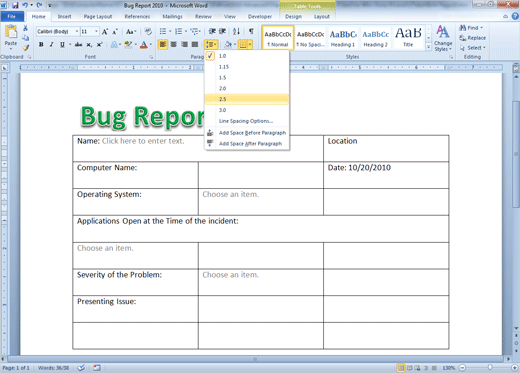520x373 pixels.
Task: Click the Bullets list icon
Action: (163, 31)
